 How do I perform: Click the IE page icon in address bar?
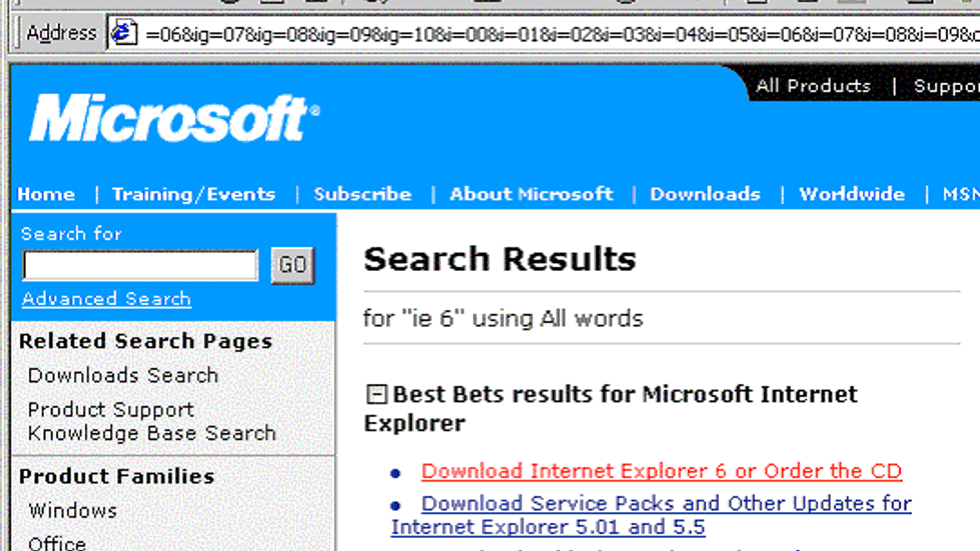[123, 33]
